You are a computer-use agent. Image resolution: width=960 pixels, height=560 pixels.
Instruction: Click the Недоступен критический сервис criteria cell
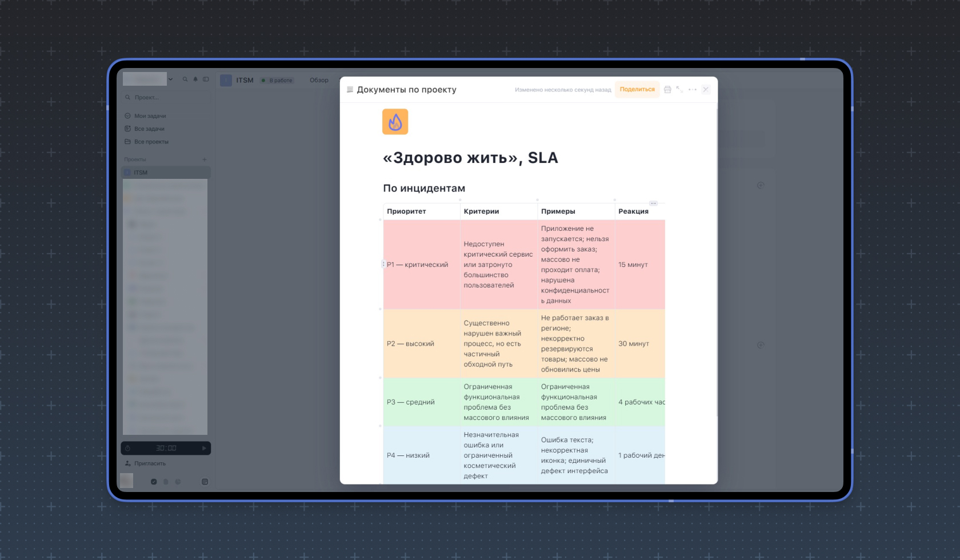coord(499,265)
